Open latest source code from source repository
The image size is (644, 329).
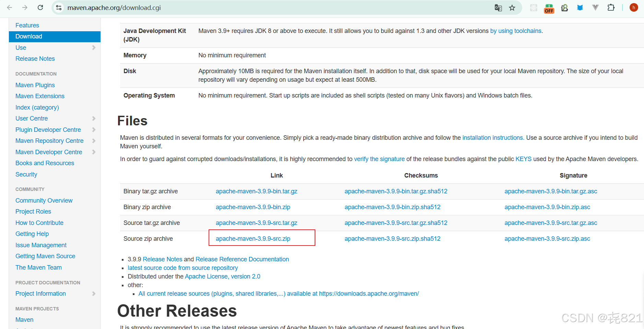click(183, 268)
